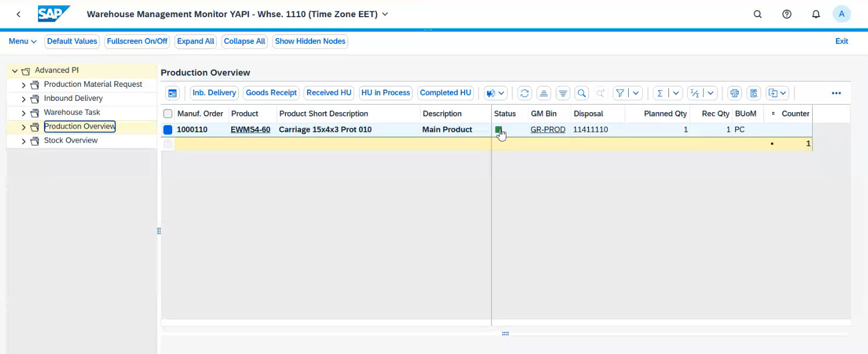Toggle the row selector for order 1000110
This screenshot has width=868, height=354.
(x=168, y=130)
